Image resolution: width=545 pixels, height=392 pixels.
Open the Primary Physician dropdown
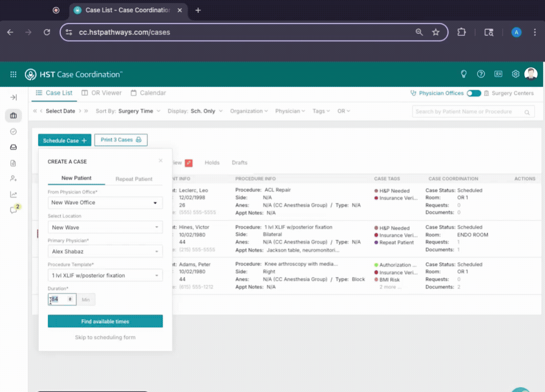105,251
